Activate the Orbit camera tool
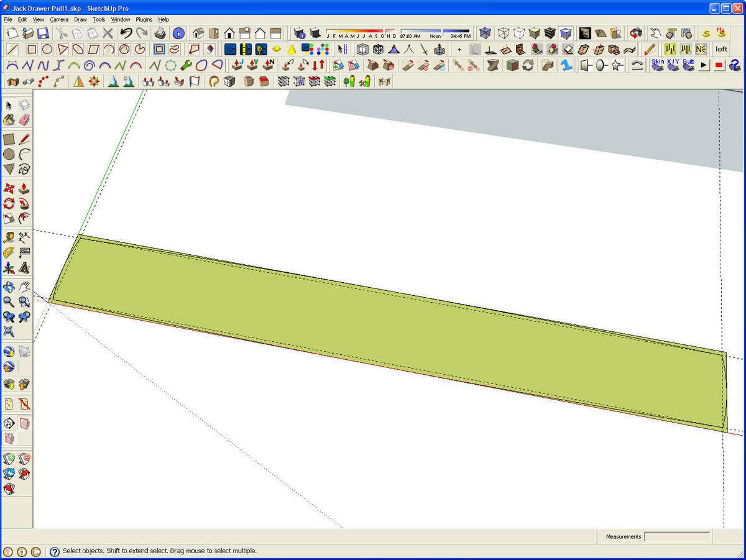This screenshot has height=560, width=746. [9, 287]
